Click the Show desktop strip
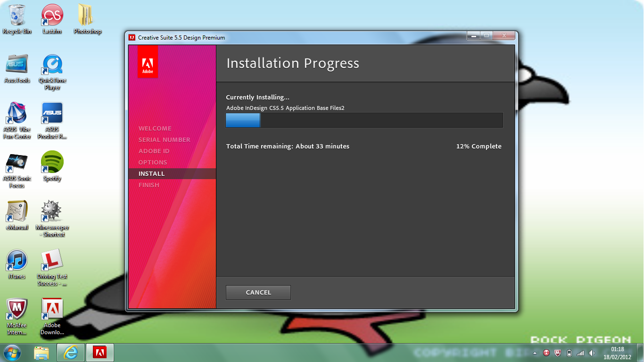Viewport: 644px width, 362px height. [x=640, y=353]
